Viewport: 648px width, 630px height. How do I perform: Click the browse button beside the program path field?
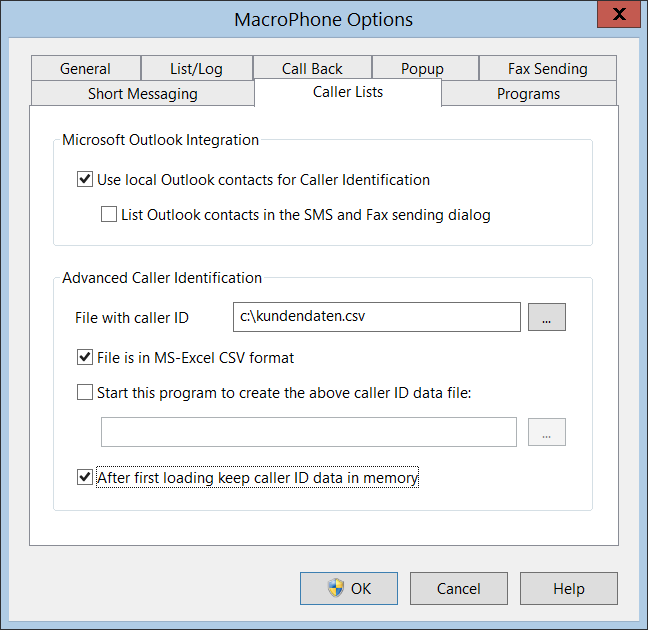pos(547,432)
